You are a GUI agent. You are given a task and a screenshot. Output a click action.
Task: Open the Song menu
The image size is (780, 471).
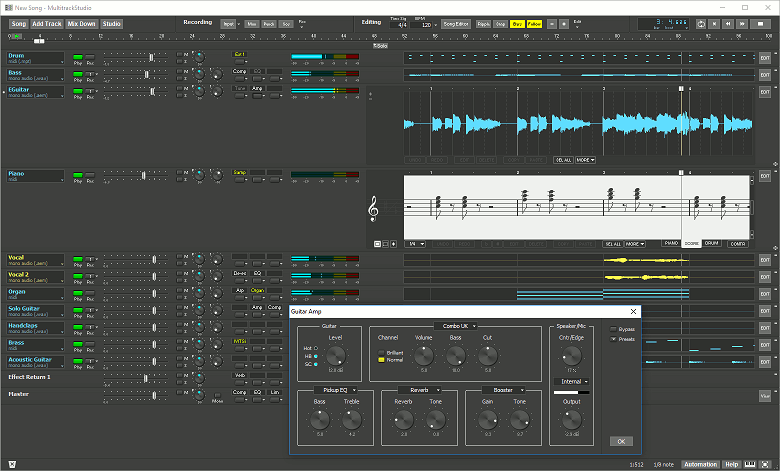[18, 22]
